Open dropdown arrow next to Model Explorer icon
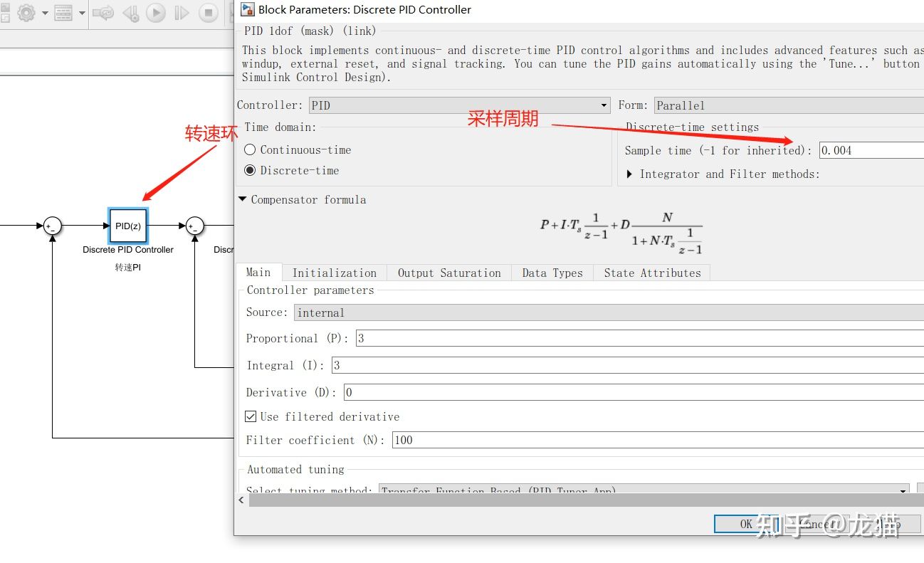Screen dimensions: 924x563 click(x=81, y=14)
